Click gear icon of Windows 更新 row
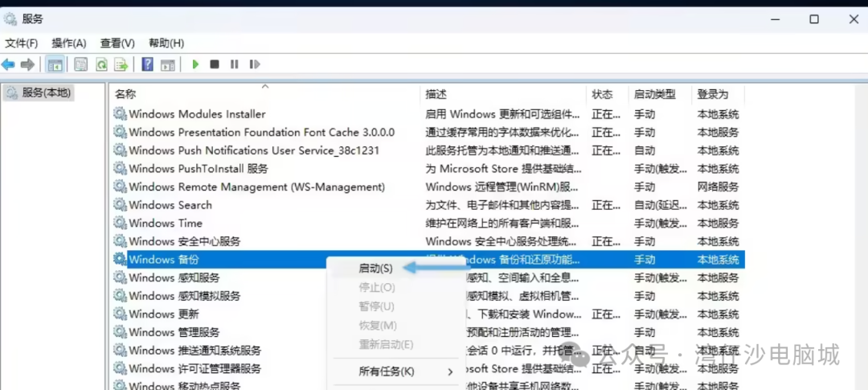 [120, 314]
